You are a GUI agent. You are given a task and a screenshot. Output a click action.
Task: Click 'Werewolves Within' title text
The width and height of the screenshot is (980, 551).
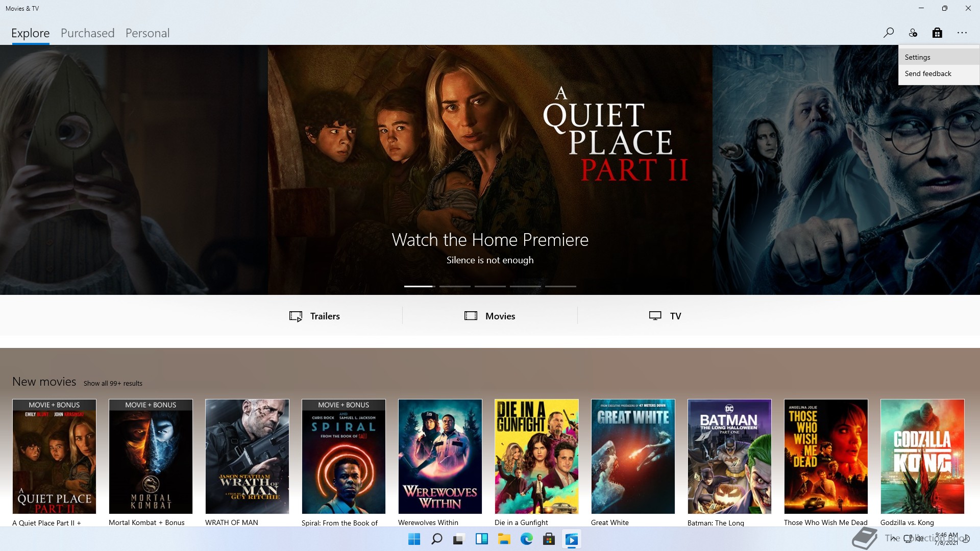tap(428, 522)
